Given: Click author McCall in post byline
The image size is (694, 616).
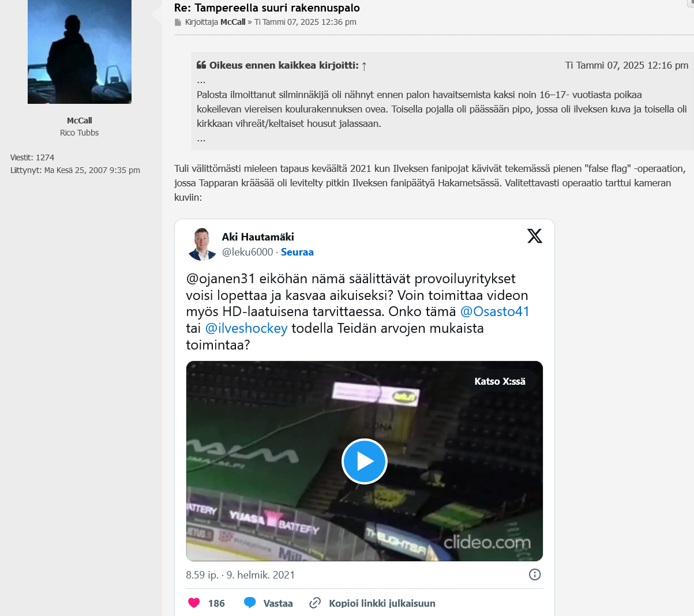Looking at the screenshot, I should coord(233,22).
